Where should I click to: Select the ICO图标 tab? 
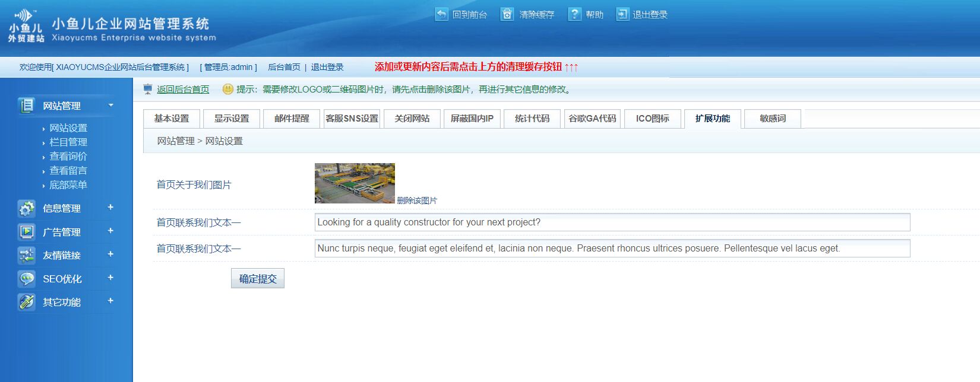tap(652, 119)
